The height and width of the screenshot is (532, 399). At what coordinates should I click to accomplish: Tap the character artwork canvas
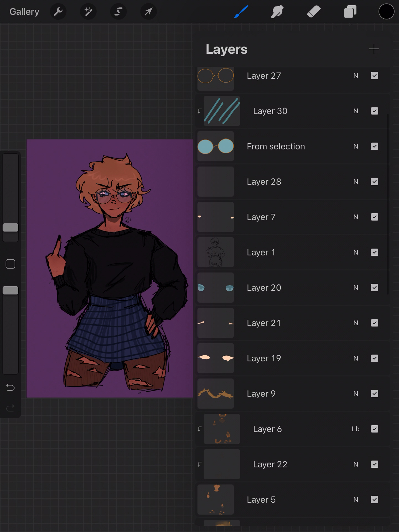pyautogui.click(x=109, y=268)
